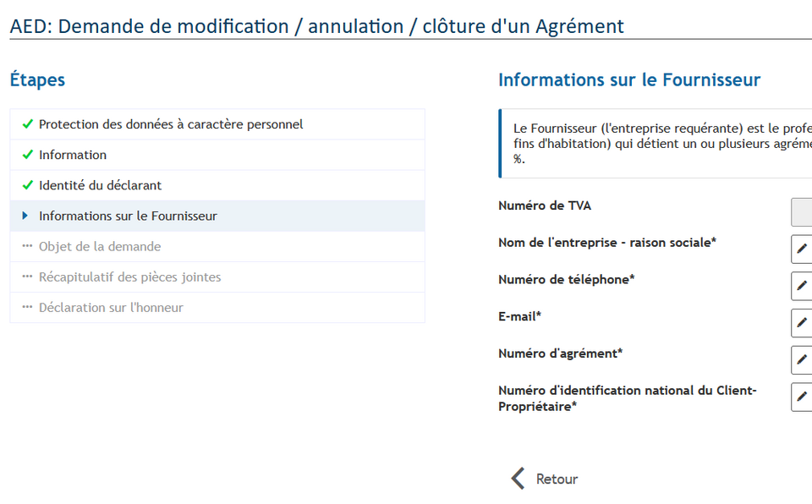This screenshot has width=812, height=504.
Task: Click the green checkmark beside Information step
Action: [x=27, y=155]
